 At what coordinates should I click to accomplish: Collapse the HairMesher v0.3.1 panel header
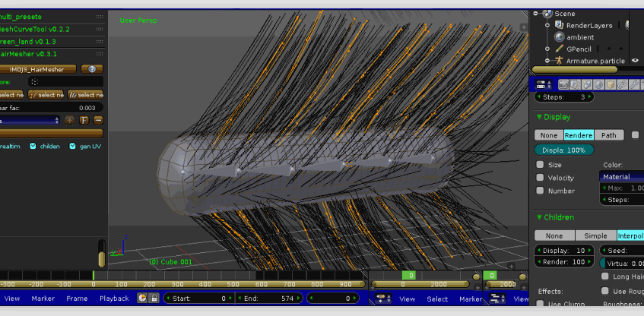coord(28,54)
